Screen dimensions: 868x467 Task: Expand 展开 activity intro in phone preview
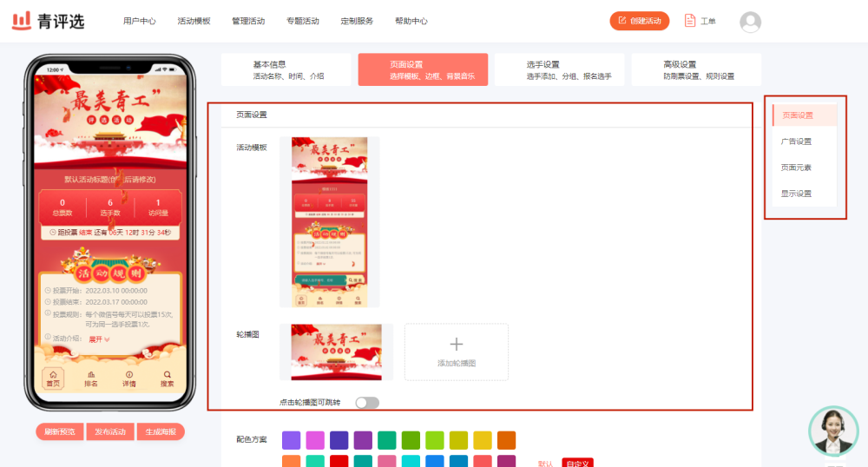tap(99, 339)
